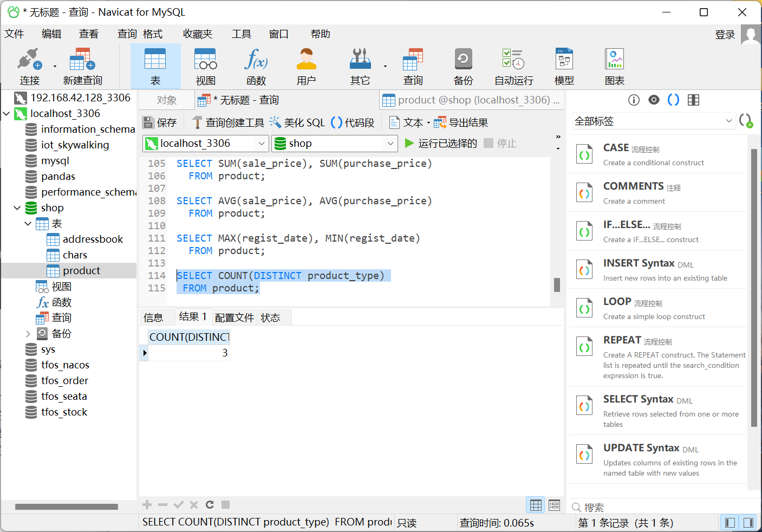The width and height of the screenshot is (762, 532).
Task: Switch to the 配置文件 tab
Action: point(235,317)
